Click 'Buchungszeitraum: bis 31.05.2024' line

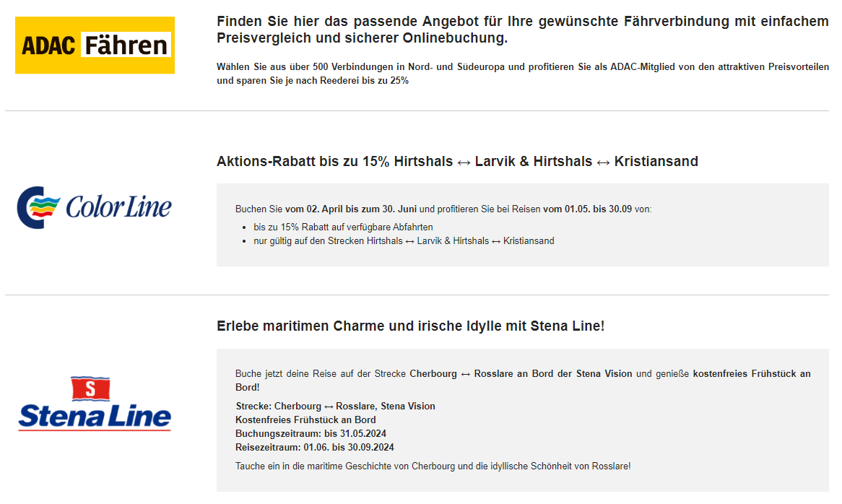311,434
